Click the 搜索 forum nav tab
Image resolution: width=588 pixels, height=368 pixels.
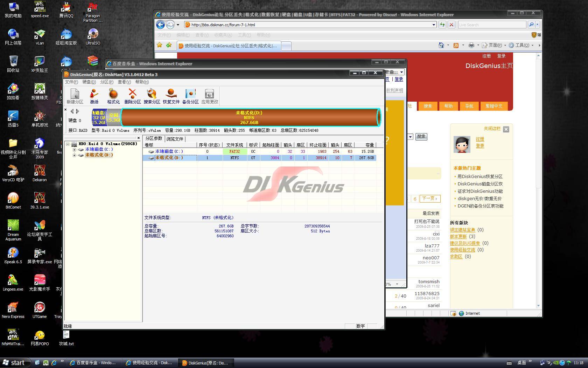click(428, 106)
